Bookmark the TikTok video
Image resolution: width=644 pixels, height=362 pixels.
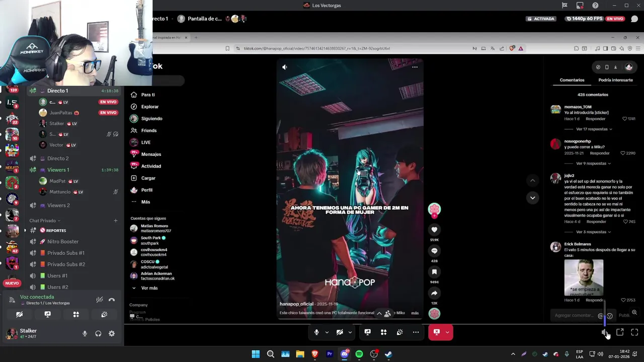tap(434, 272)
